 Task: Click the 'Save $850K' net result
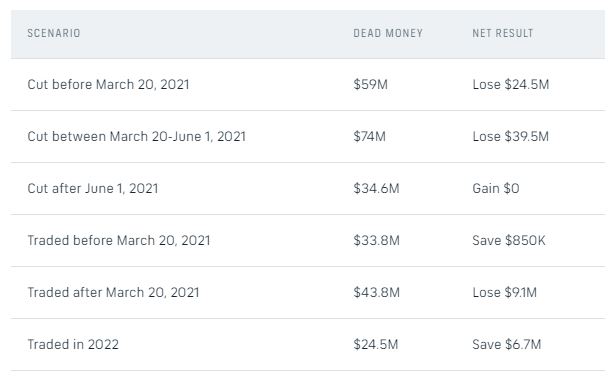[x=509, y=240]
